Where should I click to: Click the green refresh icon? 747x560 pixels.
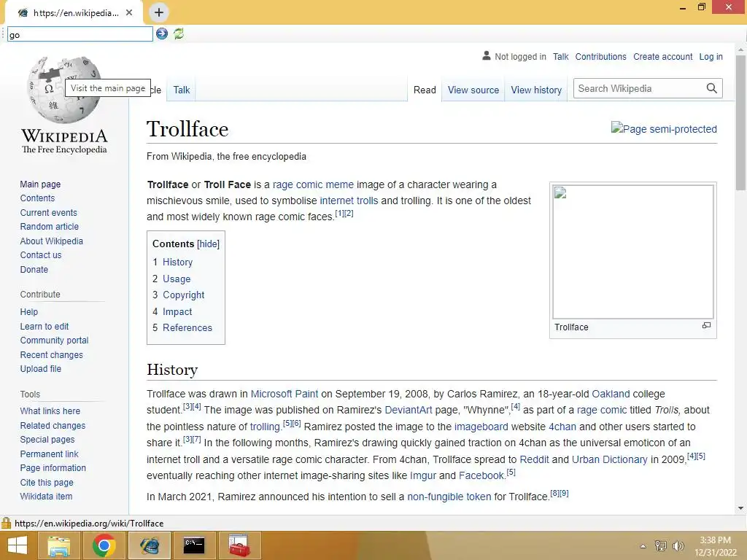[x=179, y=34]
